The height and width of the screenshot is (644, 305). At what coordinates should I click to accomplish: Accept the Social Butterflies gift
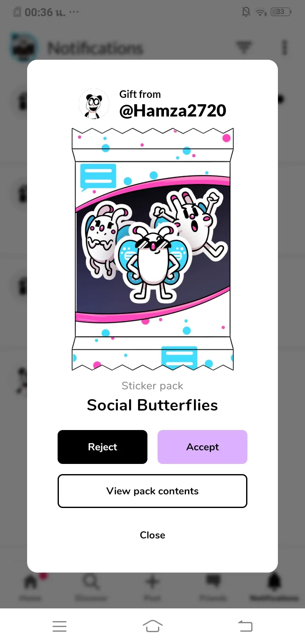pos(202,447)
